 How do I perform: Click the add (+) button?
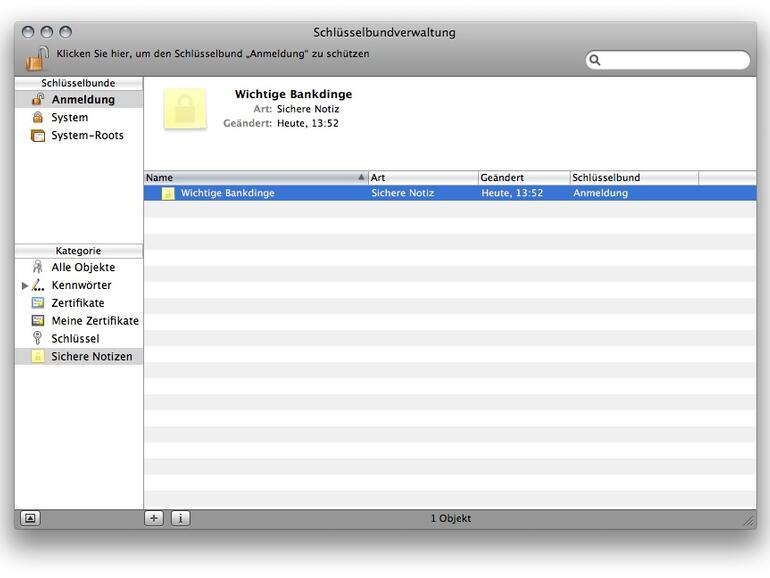tap(154, 518)
